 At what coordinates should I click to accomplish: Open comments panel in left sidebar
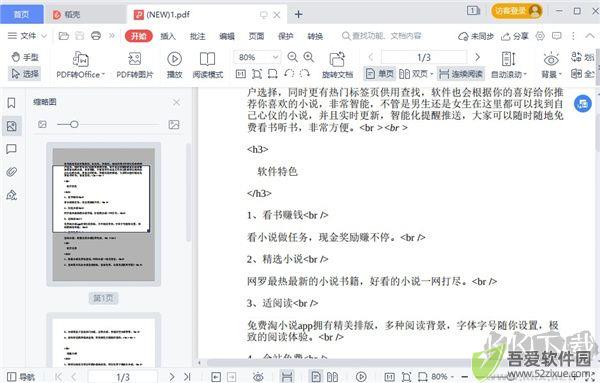11,149
